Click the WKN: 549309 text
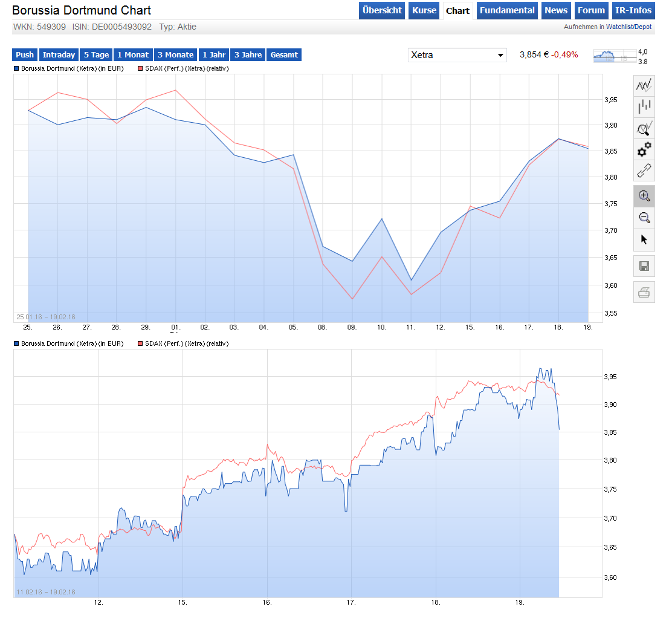This screenshot has height=624, width=672. coord(39,27)
